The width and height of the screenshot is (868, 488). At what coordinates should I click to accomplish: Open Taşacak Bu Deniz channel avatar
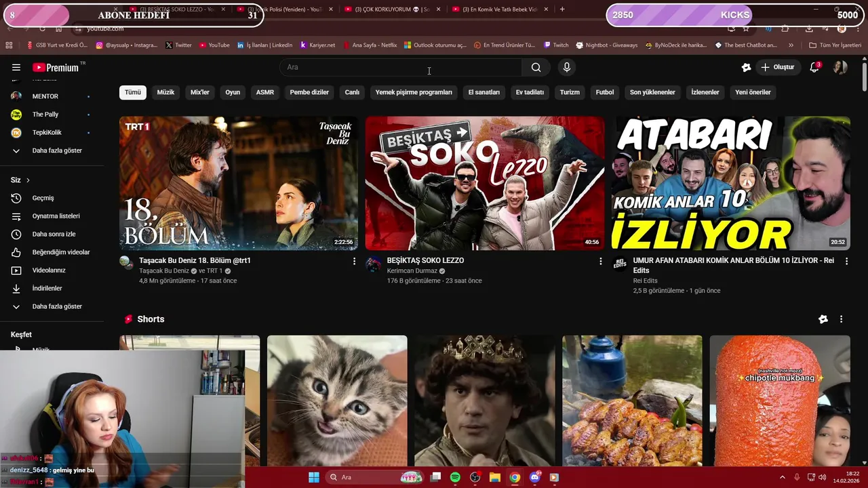point(126,263)
